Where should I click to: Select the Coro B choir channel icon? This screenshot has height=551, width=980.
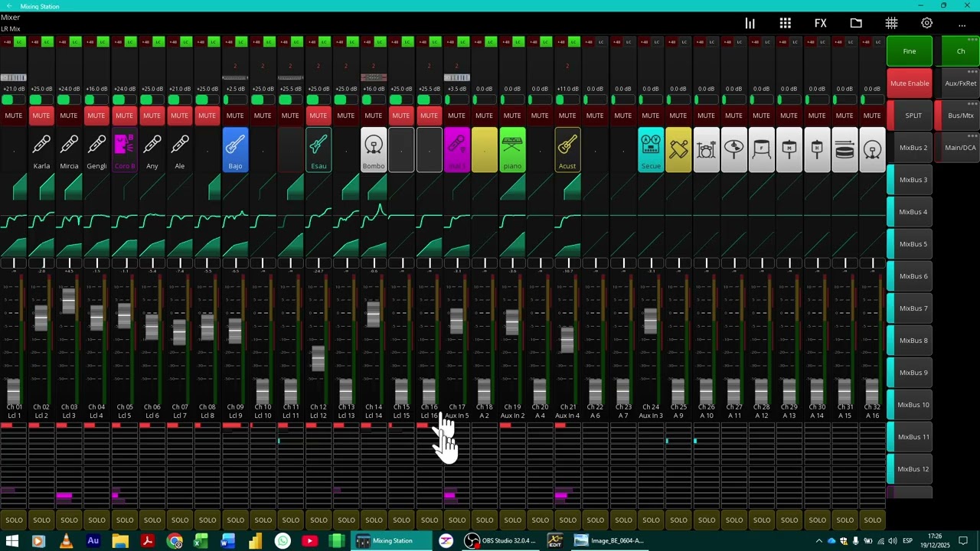[124, 150]
